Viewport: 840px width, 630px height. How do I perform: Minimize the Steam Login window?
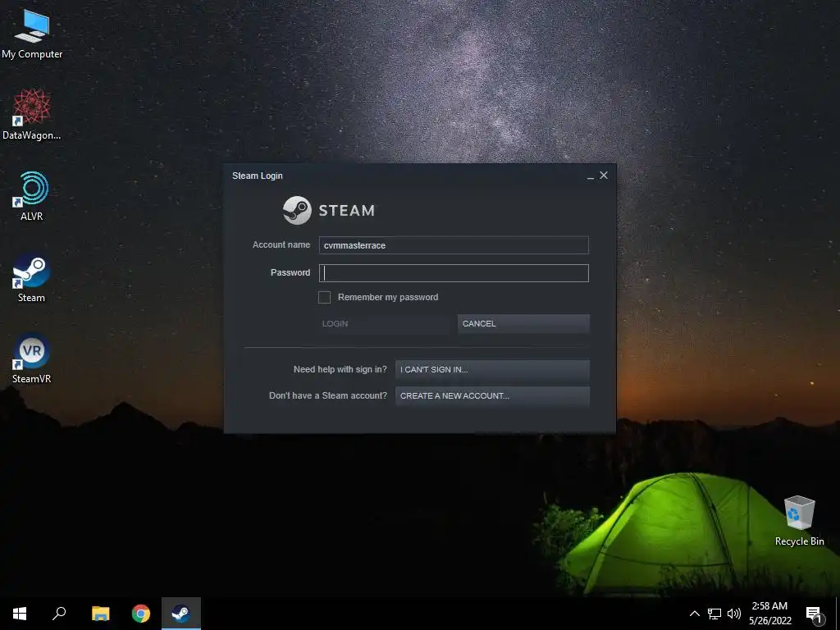pos(591,176)
